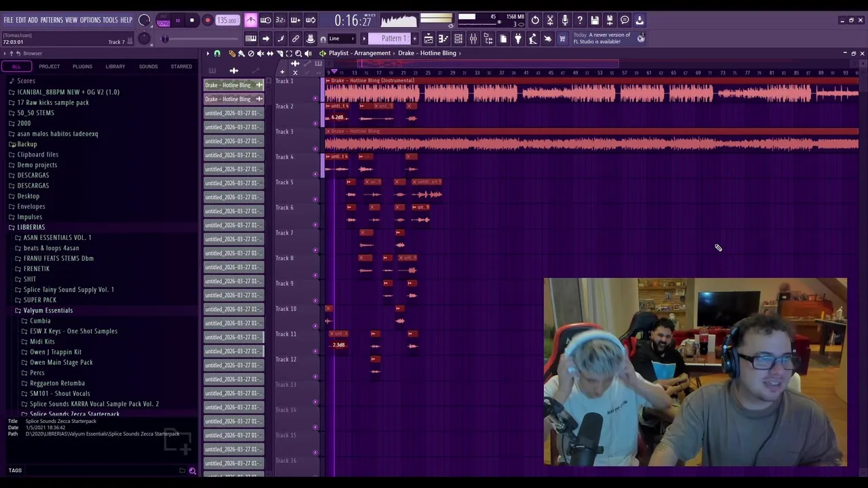Screen dimensions: 868x488
Task: Click the render export download icon
Action: 639,20
